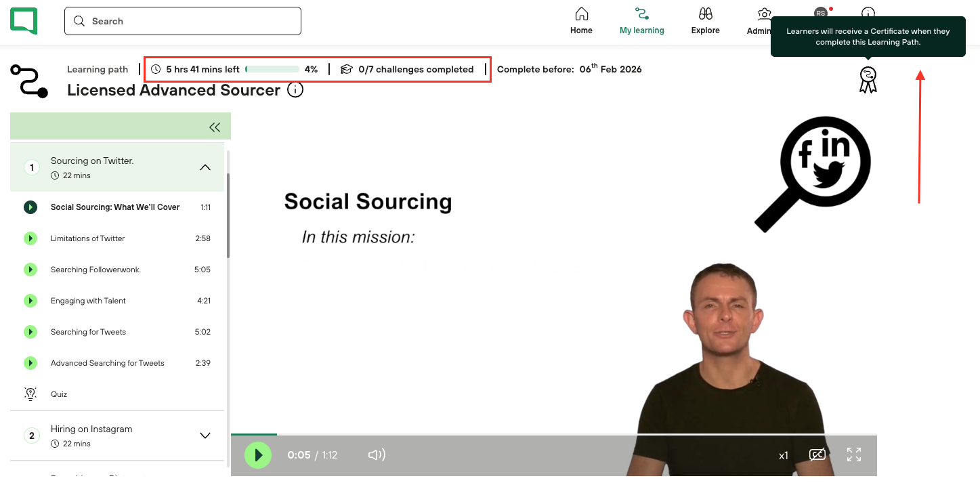
Task: Open the info icon beside Licensed Advanced Sourcer
Action: (295, 89)
